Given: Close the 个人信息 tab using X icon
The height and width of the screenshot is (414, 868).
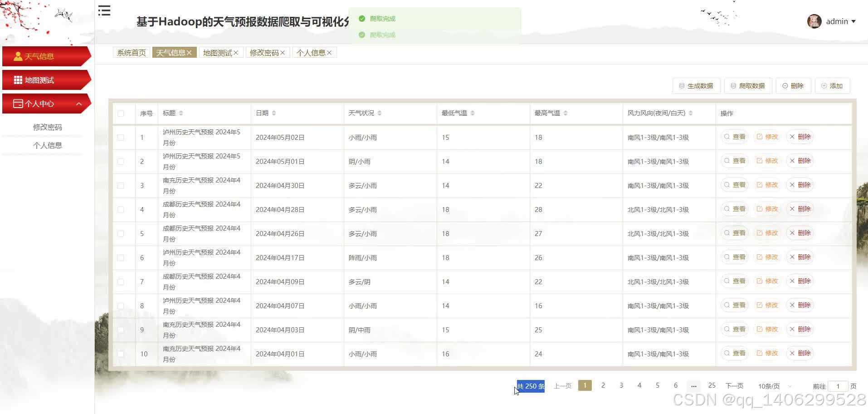Looking at the screenshot, I should point(329,53).
